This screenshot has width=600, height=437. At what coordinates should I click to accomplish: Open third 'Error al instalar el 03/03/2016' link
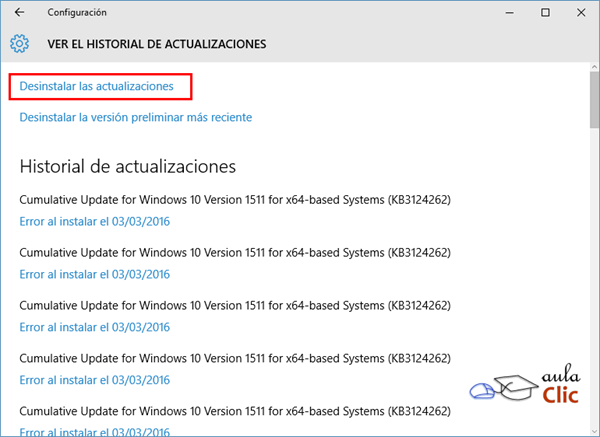point(94,327)
